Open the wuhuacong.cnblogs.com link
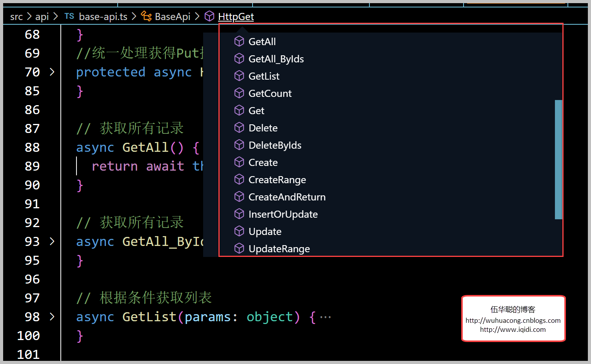The image size is (591, 364). pyautogui.click(x=513, y=320)
